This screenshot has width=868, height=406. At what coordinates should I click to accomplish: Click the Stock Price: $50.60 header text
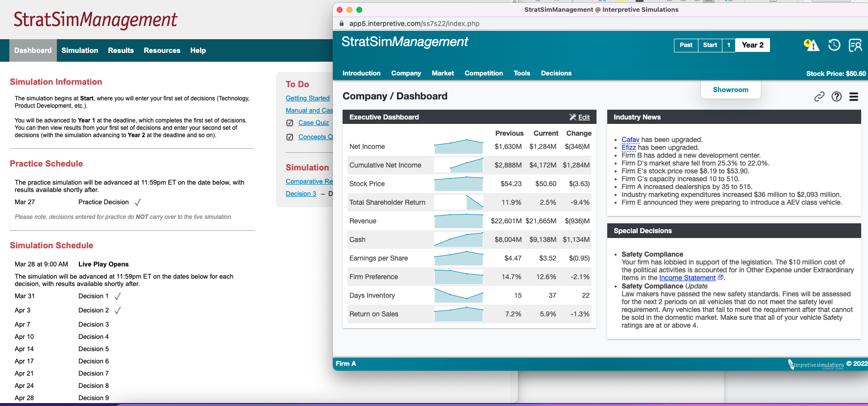coord(836,73)
